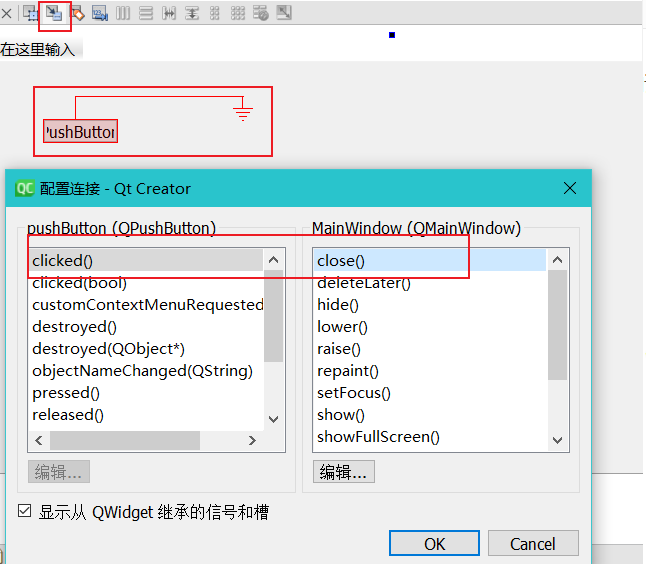Apply the form layout (two-column) icon
646x564 pixels.
215,13
